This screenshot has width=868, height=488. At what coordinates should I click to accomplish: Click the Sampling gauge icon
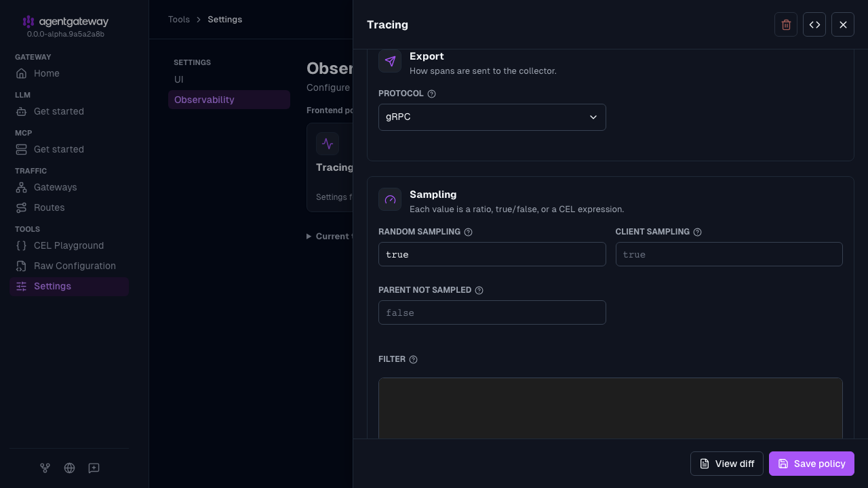pyautogui.click(x=390, y=199)
